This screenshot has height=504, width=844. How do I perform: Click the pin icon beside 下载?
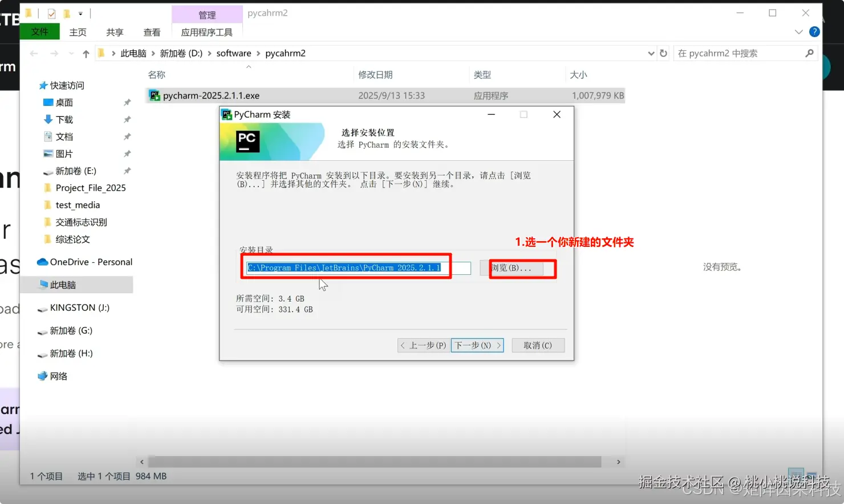[x=127, y=120]
